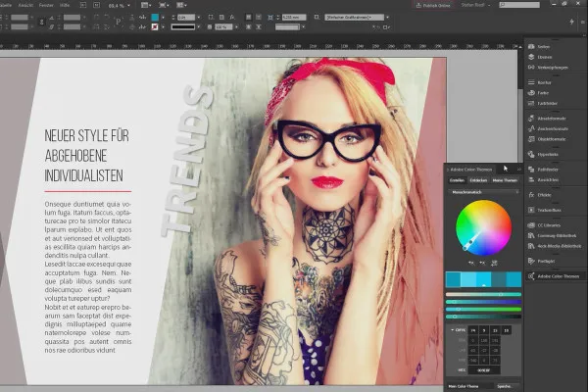588x392 pixels.
Task: Open the Farbe (Color) panel
Action: pos(542,93)
